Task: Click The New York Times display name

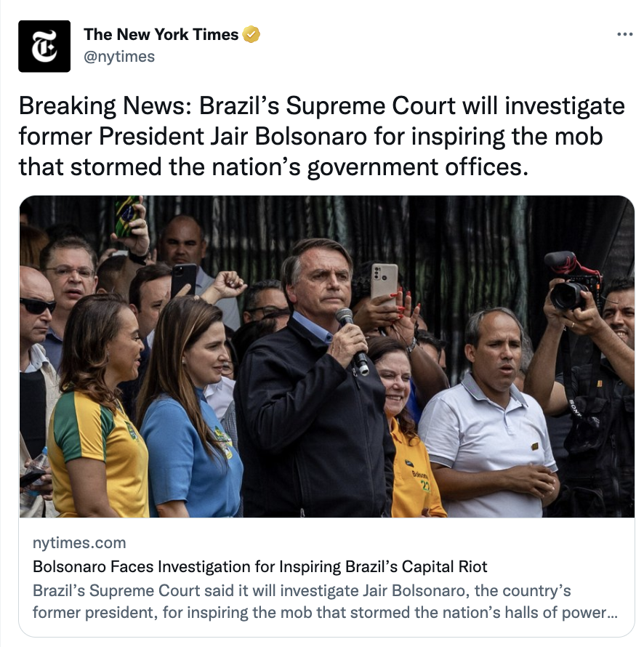Action: [161, 34]
